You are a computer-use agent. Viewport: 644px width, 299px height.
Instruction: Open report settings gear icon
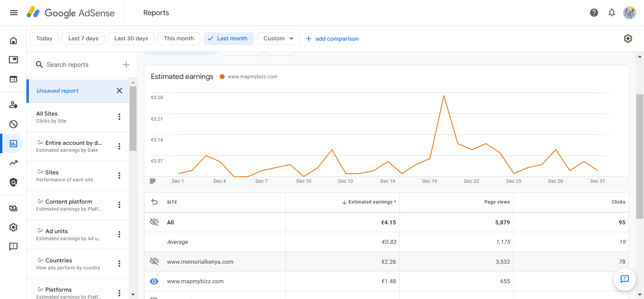628,39
